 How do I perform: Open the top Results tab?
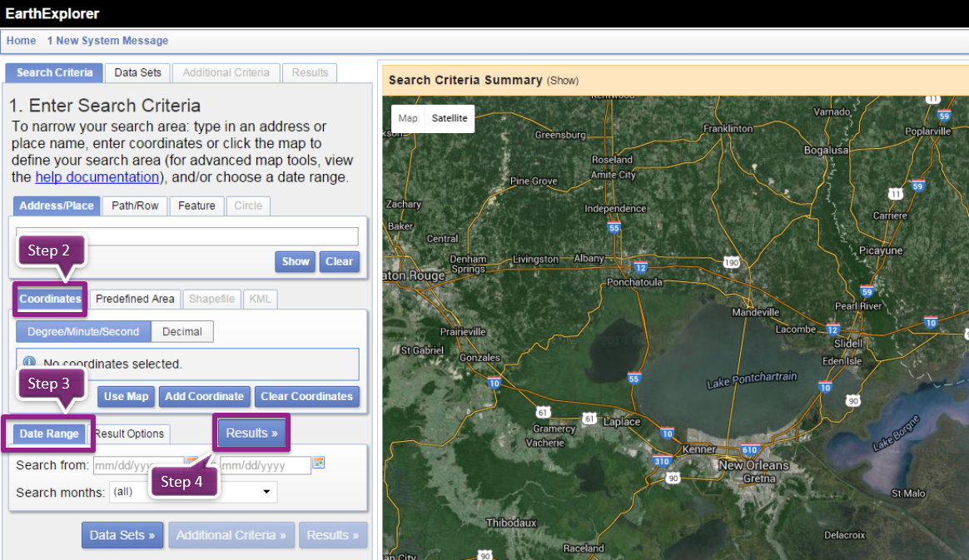tap(310, 72)
